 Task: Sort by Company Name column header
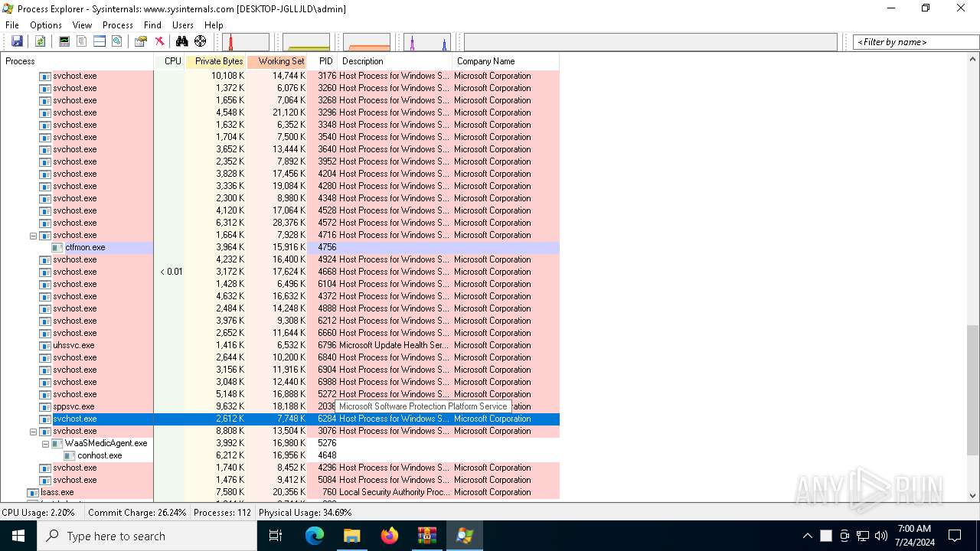coord(505,61)
